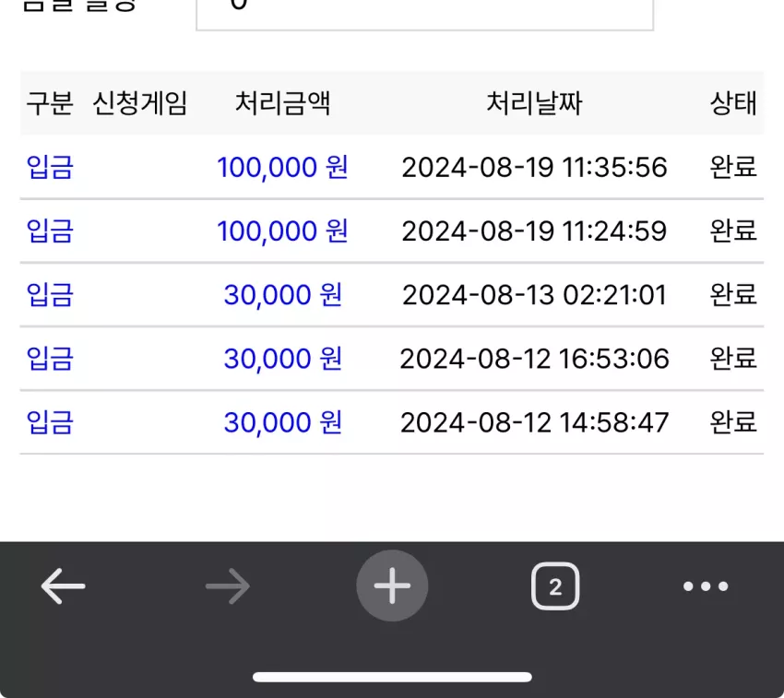Select the 상태 column header
Viewport: 784px width, 698px height.
(733, 103)
